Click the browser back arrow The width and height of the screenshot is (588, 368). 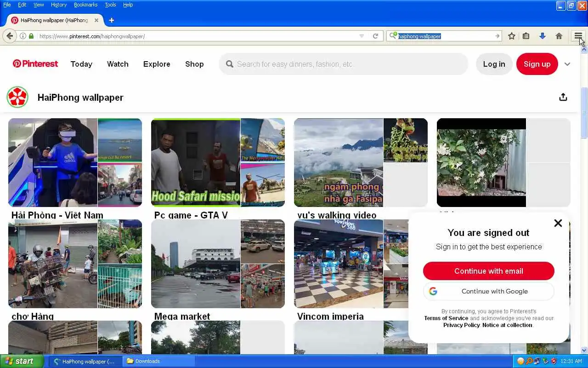(10, 36)
